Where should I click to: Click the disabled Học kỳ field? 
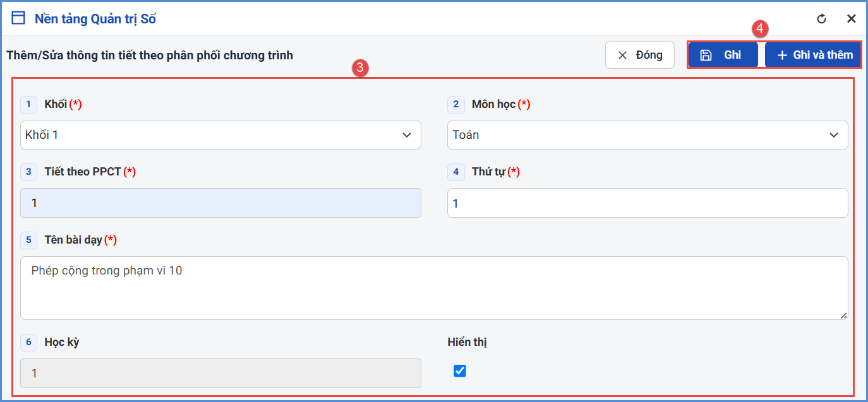(x=220, y=373)
